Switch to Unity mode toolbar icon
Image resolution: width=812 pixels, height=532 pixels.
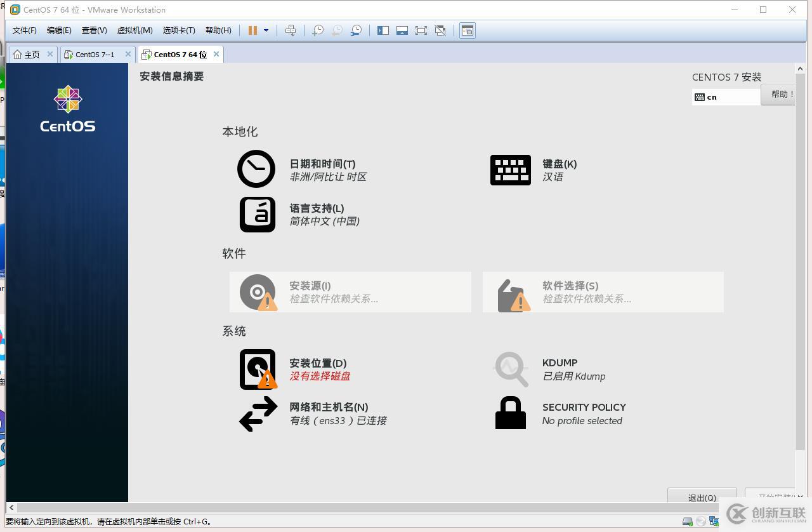coord(440,30)
